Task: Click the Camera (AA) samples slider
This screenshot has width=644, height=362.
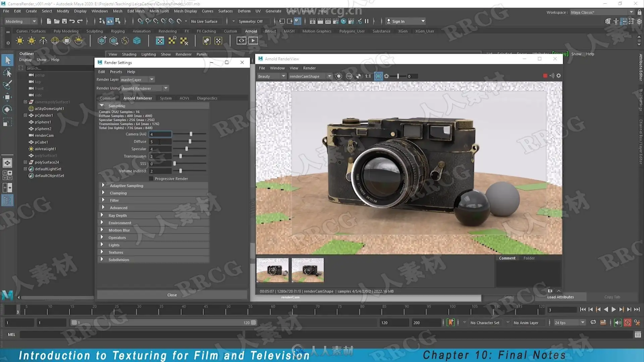Action: tap(191, 134)
